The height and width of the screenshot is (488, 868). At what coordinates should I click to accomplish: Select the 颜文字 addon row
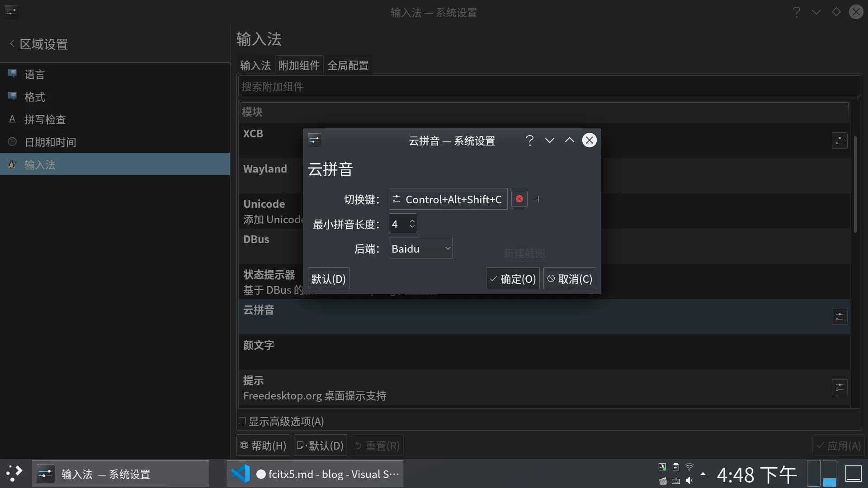click(544, 352)
